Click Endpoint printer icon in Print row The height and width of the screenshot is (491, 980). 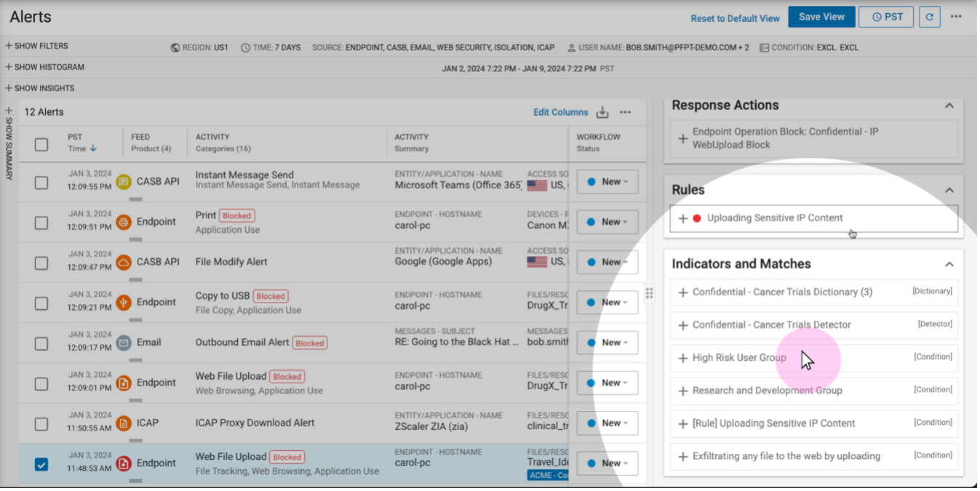124,222
